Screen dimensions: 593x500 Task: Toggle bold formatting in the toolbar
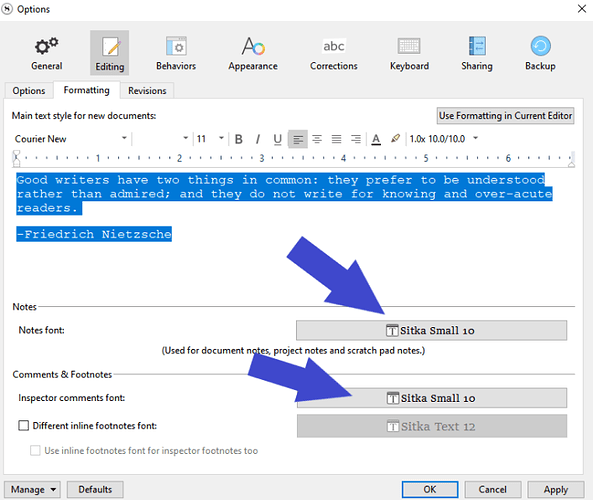239,139
